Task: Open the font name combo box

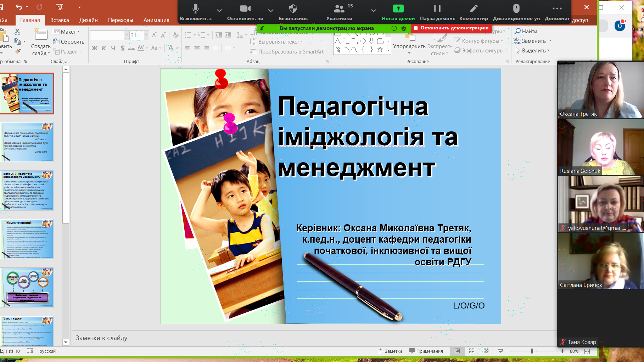Action: pyautogui.click(x=109, y=35)
